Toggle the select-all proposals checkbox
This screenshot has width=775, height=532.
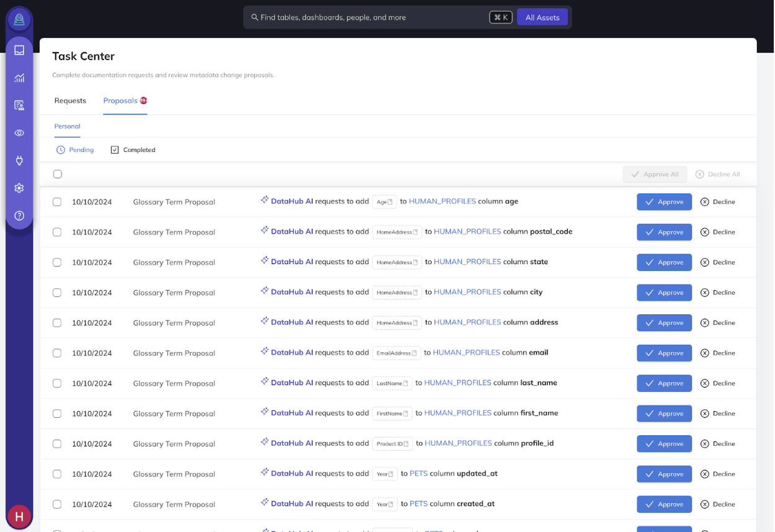58,174
